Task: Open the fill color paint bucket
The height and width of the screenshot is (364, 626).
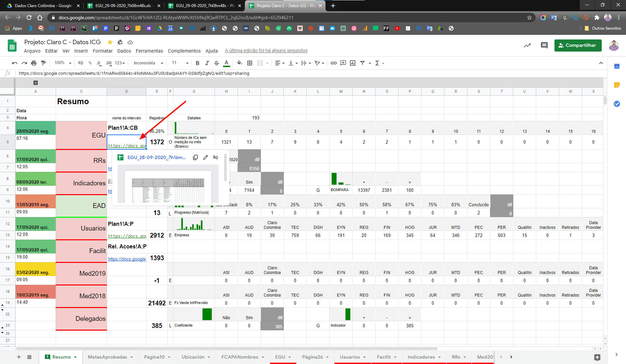Action: pos(239,63)
